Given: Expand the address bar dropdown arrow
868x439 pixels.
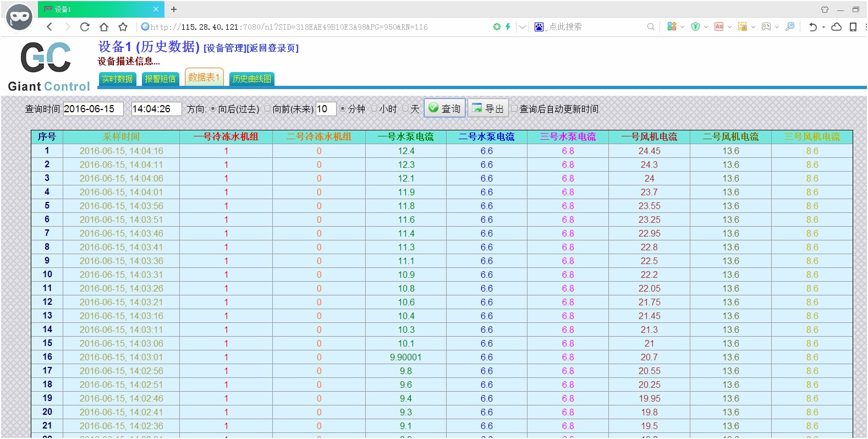Looking at the screenshot, I should (523, 27).
